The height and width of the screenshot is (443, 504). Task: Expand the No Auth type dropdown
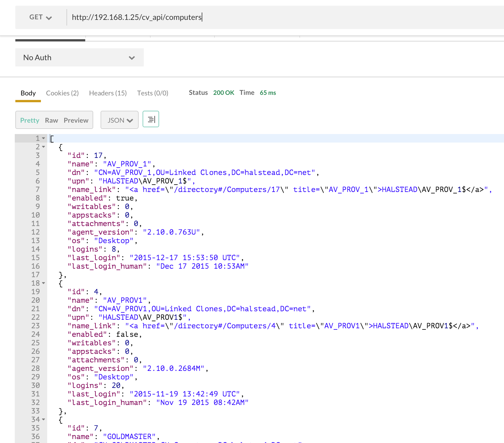pyautogui.click(x=79, y=58)
